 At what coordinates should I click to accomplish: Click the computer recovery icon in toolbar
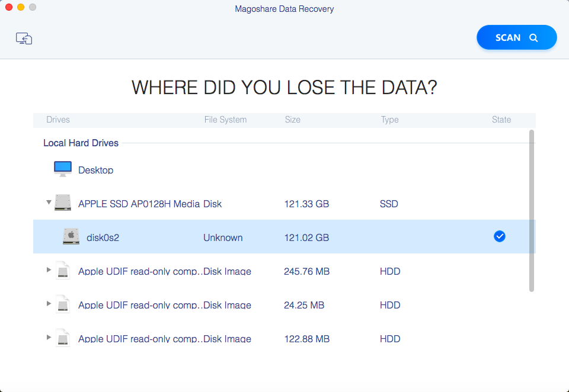coord(24,38)
